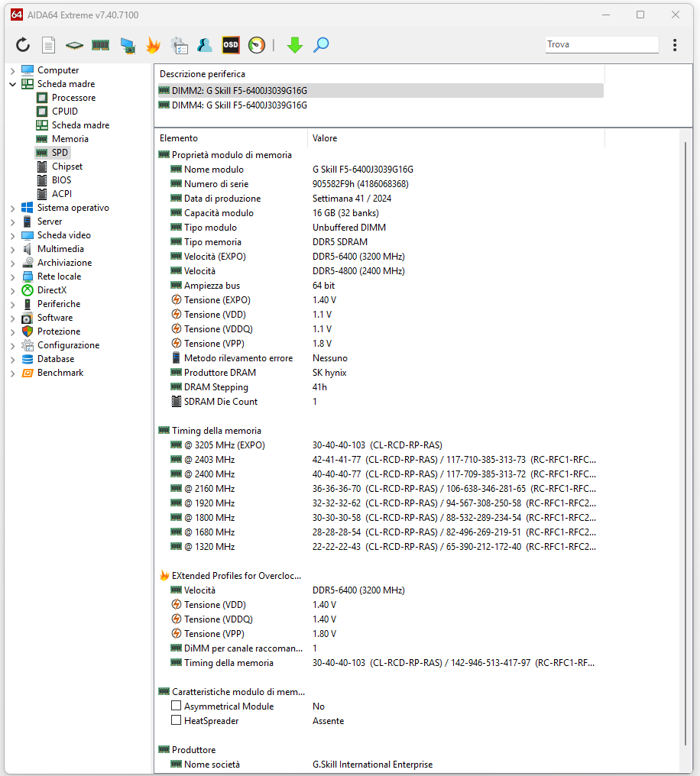Select the DIMM2 G Skill module row
The height and width of the screenshot is (776, 700).
(381, 91)
